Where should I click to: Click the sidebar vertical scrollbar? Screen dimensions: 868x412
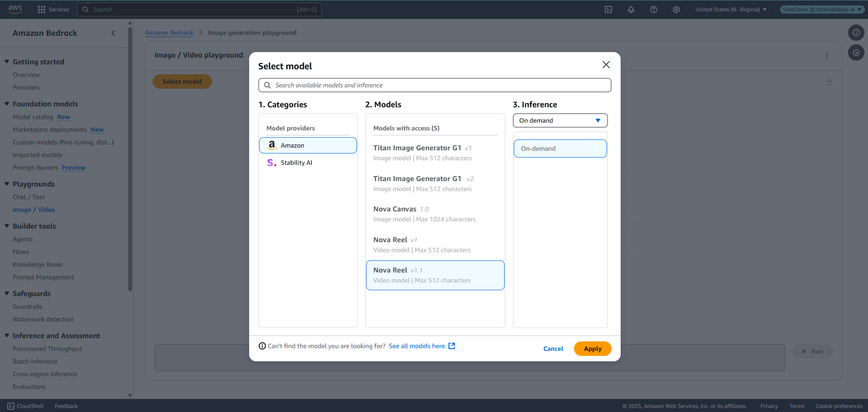click(130, 158)
